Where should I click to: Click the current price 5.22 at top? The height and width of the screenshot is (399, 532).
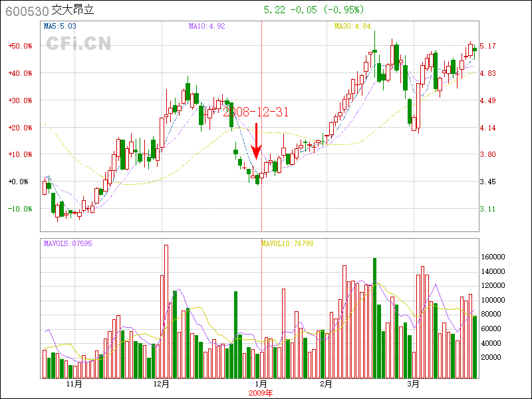click(x=275, y=10)
